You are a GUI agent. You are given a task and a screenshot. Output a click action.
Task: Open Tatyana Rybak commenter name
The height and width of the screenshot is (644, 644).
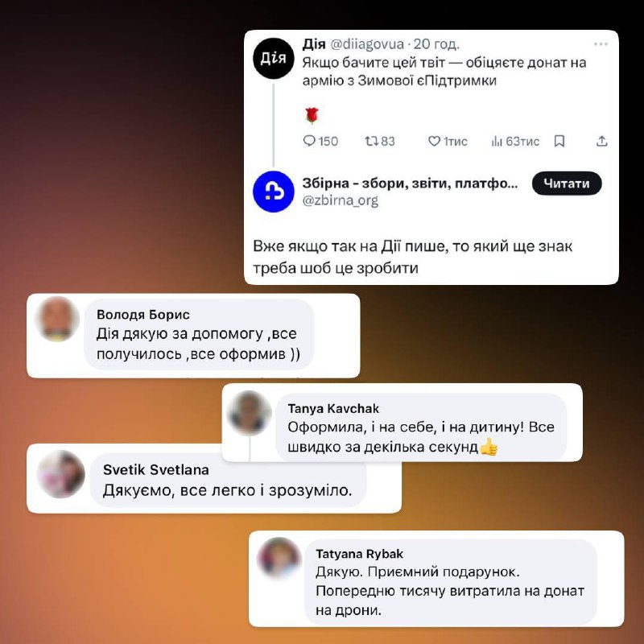tap(359, 554)
